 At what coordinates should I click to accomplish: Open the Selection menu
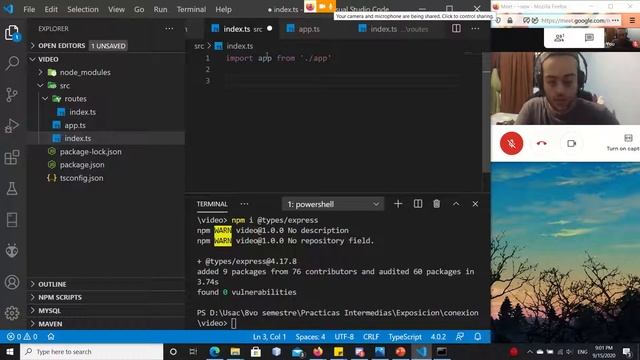(83, 9)
